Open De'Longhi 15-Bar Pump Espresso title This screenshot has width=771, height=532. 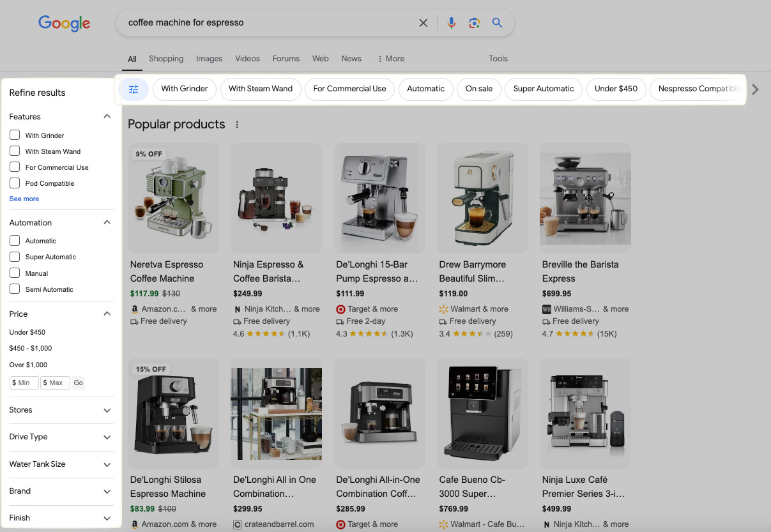click(377, 271)
